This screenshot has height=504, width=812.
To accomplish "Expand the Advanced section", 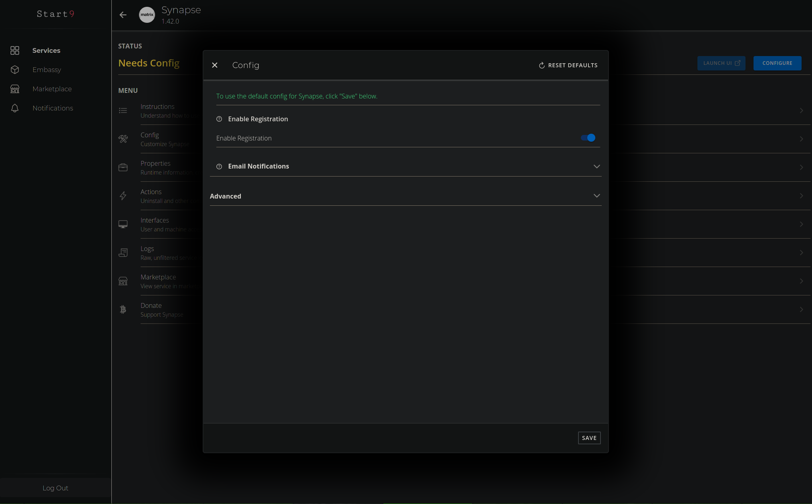I will [596, 196].
